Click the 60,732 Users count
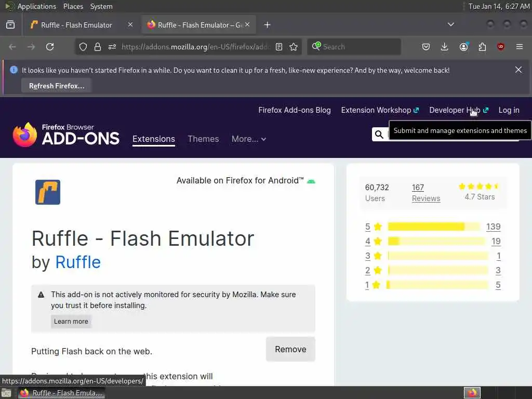This screenshot has width=532, height=399. (377, 187)
